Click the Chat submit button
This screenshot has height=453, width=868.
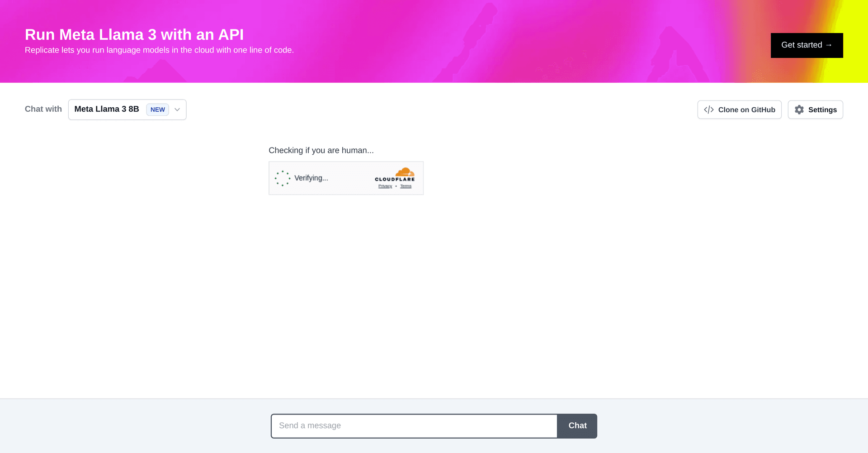pos(577,426)
